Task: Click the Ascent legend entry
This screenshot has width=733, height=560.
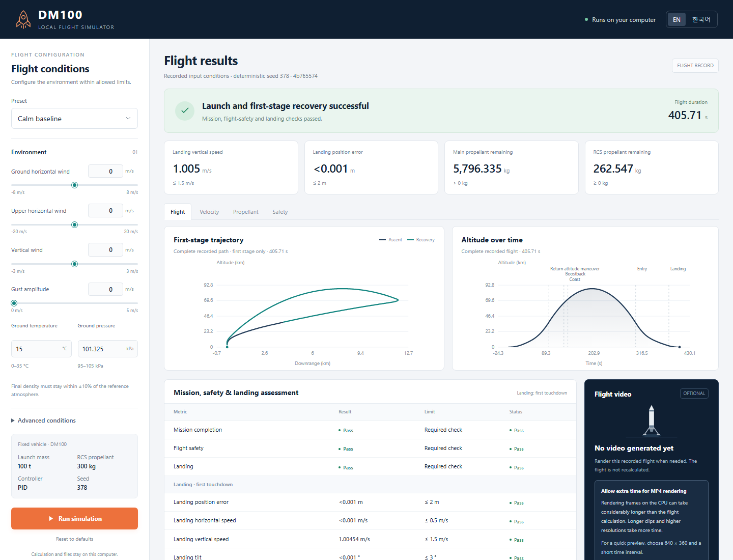Action: (x=390, y=240)
